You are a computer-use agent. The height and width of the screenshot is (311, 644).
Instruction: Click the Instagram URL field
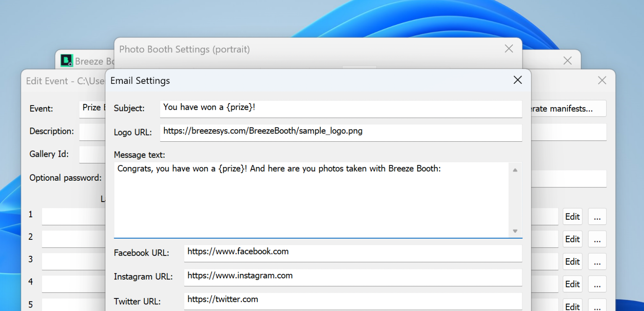352,276
